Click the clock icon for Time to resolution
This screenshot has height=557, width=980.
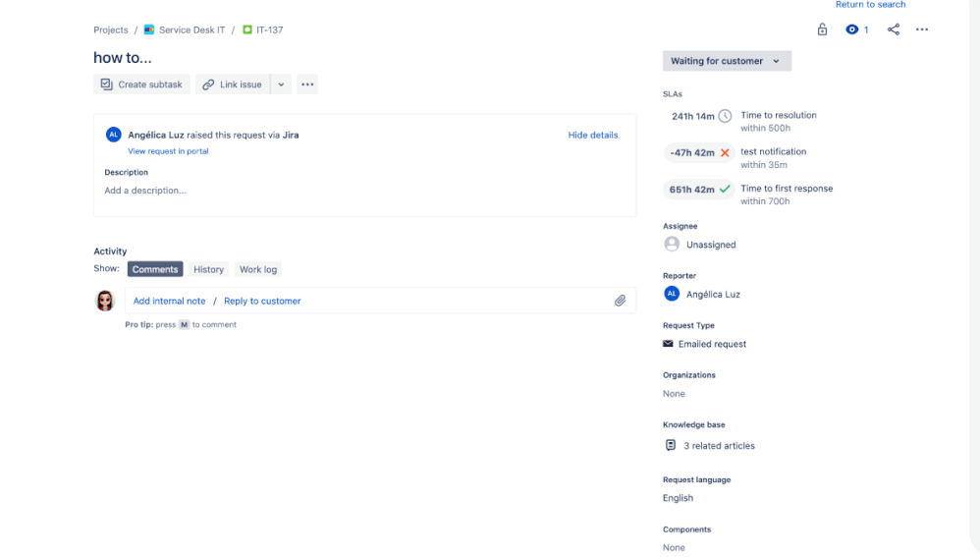tap(725, 116)
